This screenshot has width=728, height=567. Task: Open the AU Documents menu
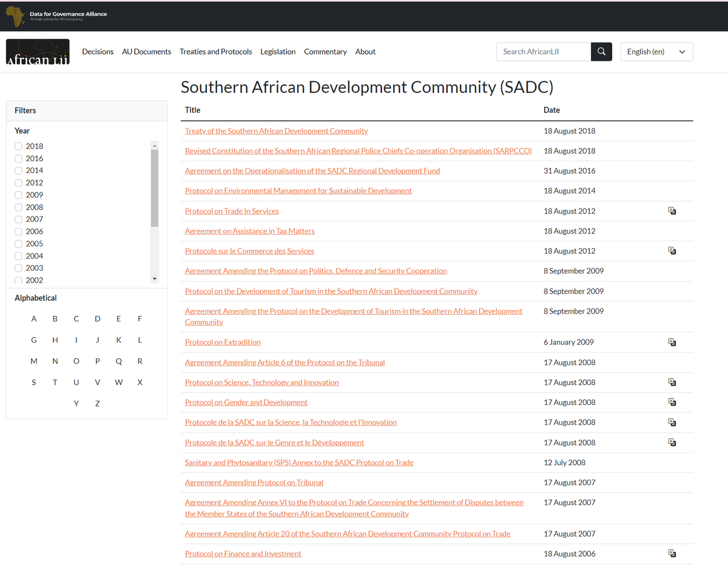pyautogui.click(x=147, y=52)
